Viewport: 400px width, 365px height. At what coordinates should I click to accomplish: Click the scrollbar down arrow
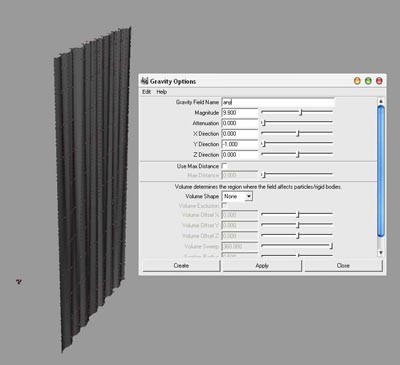381,253
